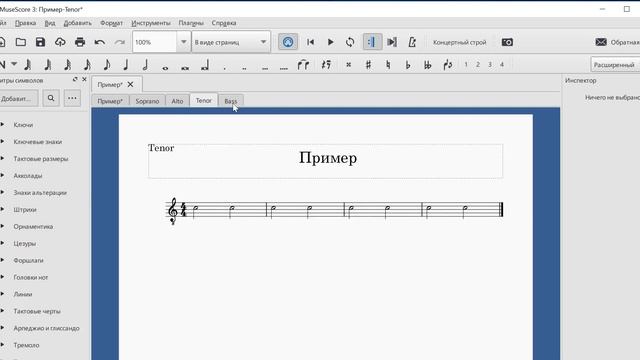Click the Концертный строй button
Image resolution: width=640 pixels, height=360 pixels.
click(x=460, y=42)
